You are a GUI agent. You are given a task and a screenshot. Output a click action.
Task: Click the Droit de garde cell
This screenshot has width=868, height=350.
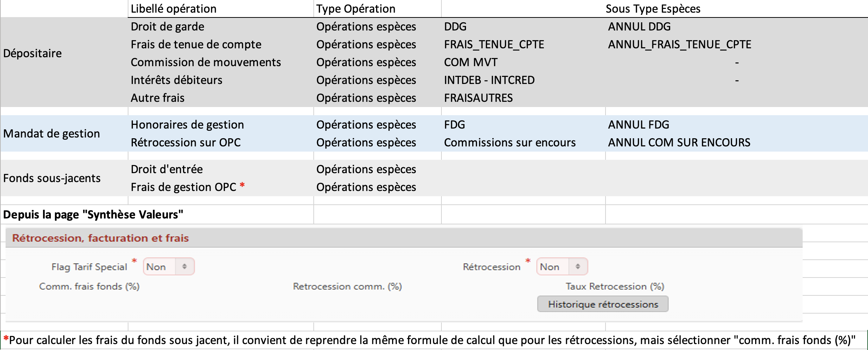[x=167, y=27]
